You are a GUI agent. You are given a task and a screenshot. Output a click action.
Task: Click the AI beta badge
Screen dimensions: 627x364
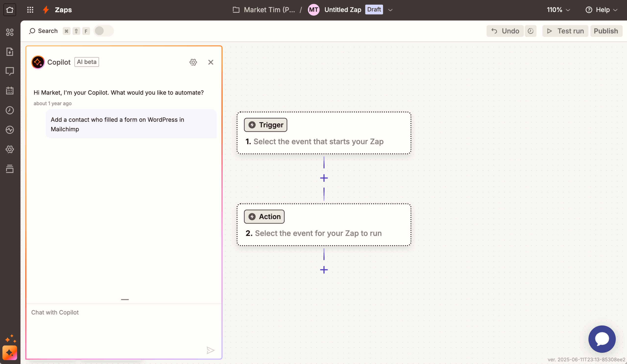(87, 62)
